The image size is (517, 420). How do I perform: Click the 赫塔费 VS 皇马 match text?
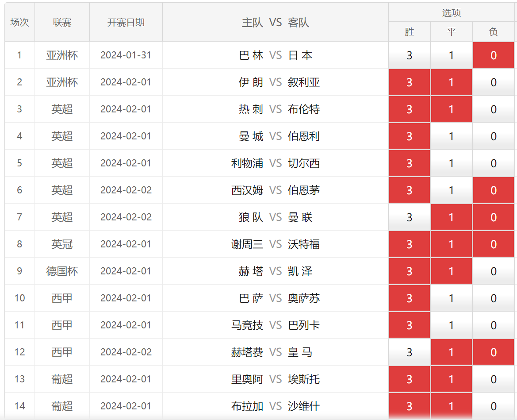272,353
